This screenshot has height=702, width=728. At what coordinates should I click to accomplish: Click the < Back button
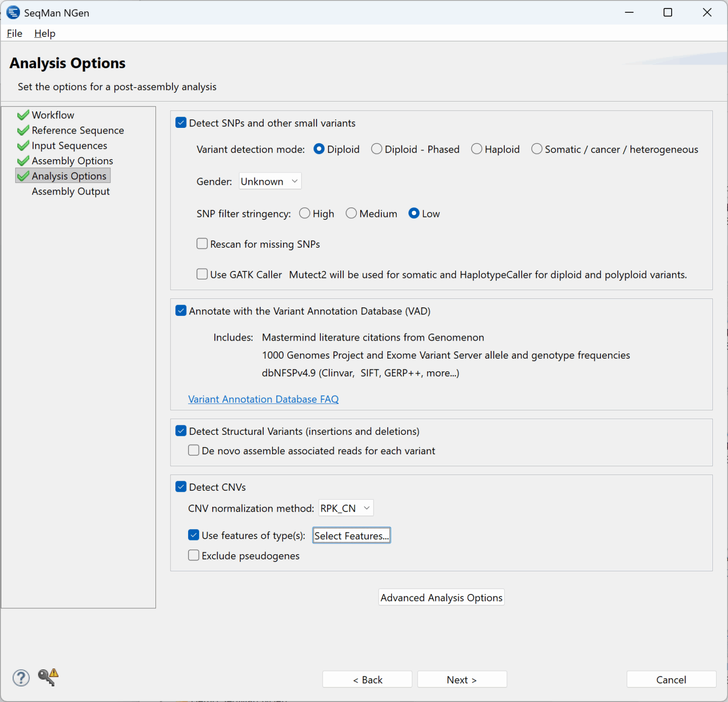click(367, 680)
